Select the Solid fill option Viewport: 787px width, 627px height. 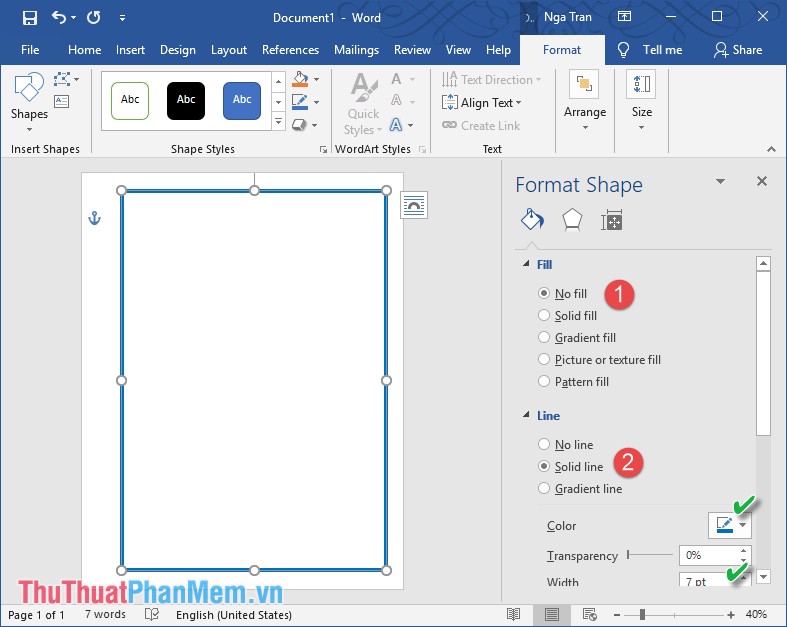coord(567,316)
